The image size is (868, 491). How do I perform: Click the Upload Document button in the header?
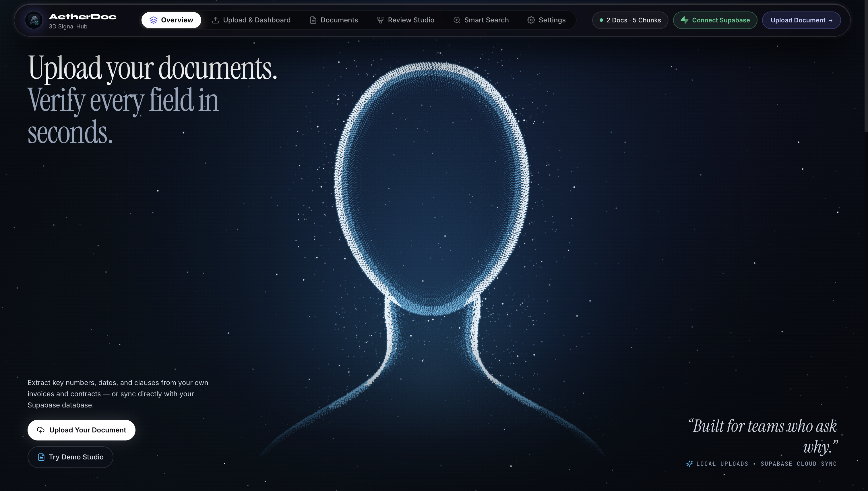[801, 20]
